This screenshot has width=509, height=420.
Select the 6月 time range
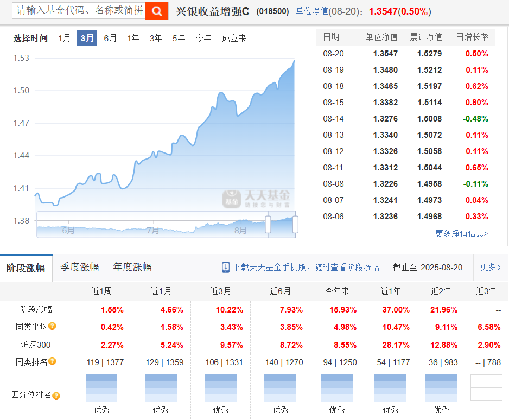(110, 39)
